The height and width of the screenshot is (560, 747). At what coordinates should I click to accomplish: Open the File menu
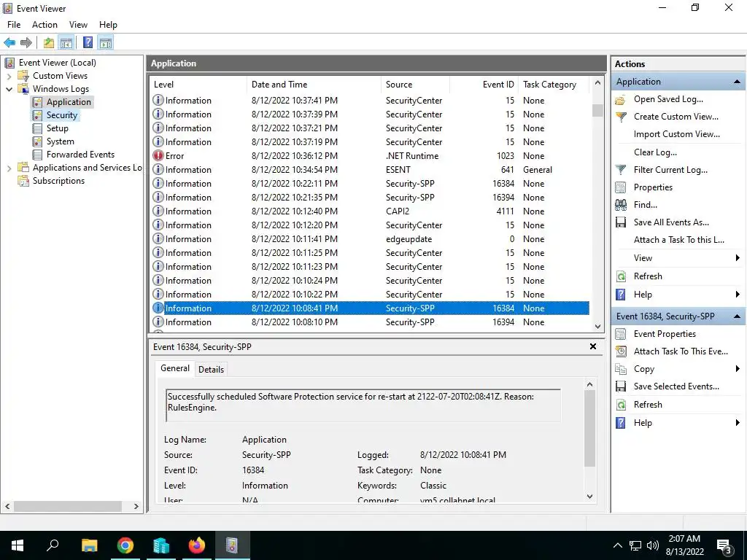14,25
